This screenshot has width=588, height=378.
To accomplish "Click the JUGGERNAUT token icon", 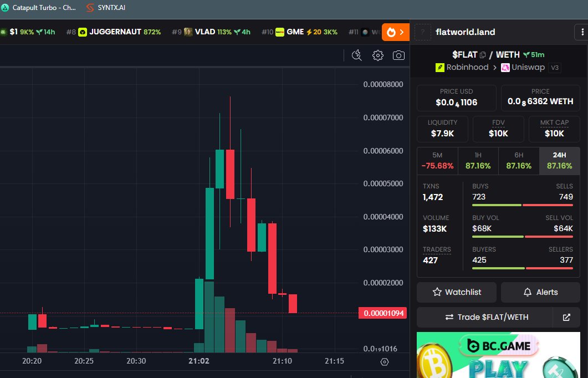I will [83, 32].
